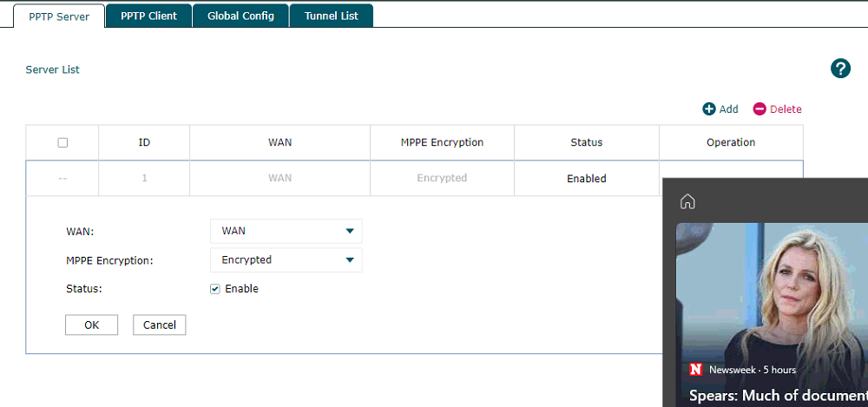
Task: Click the Spears headline text
Action: click(x=778, y=396)
